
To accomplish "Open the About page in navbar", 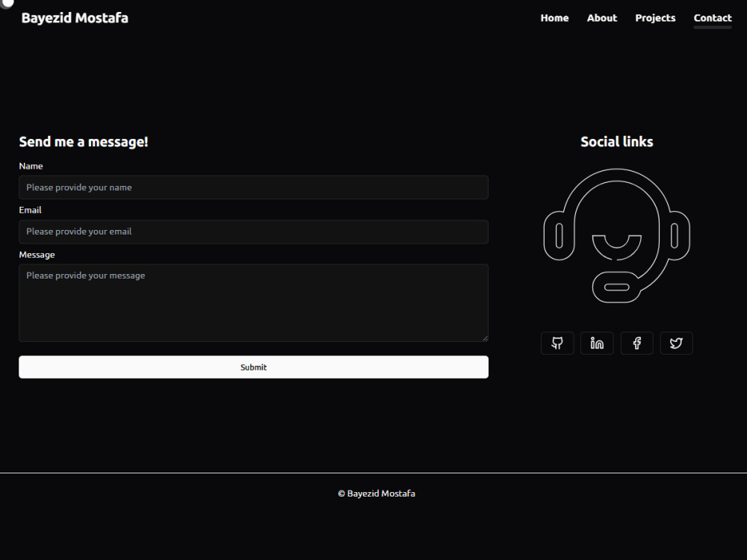I will pyautogui.click(x=601, y=18).
